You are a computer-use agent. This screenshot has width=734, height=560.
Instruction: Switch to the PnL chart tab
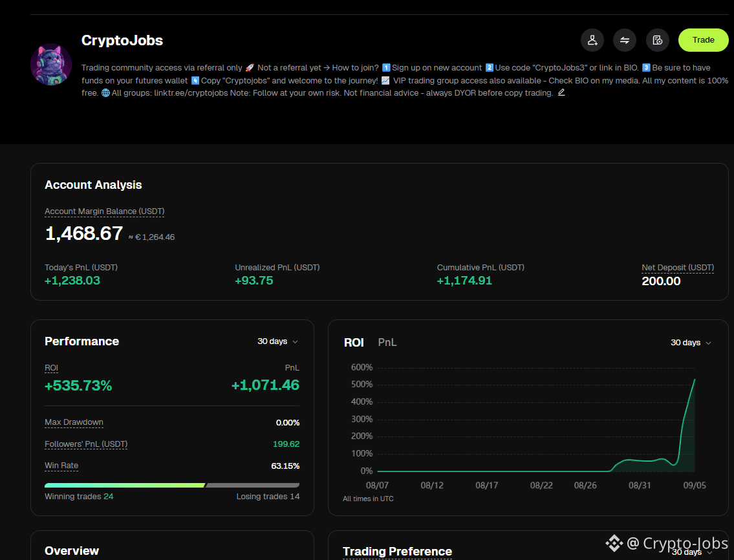[387, 342]
